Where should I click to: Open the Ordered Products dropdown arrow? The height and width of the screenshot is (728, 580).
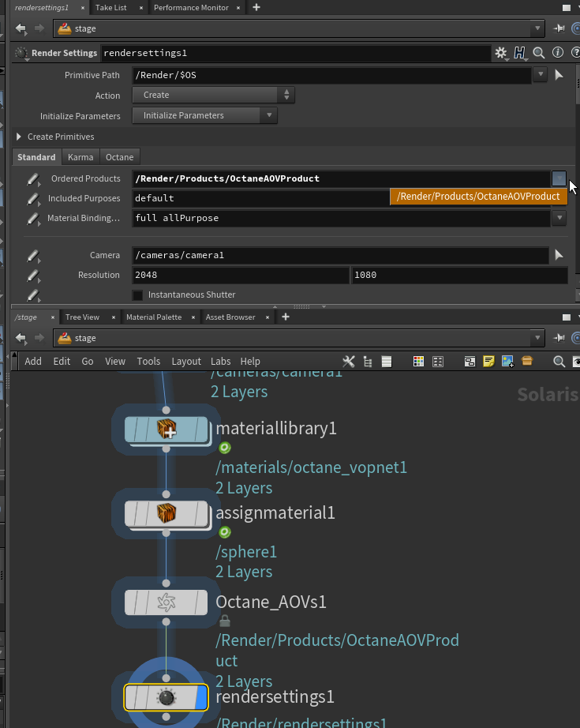tap(559, 178)
